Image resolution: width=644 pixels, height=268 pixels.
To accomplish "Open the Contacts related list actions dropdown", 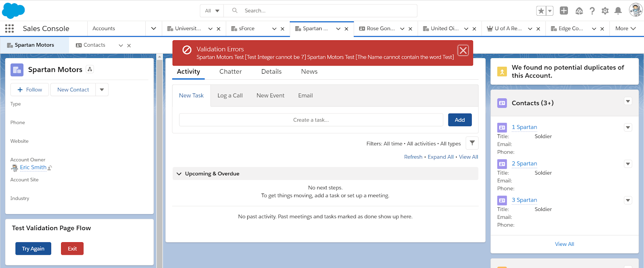I will (628, 101).
